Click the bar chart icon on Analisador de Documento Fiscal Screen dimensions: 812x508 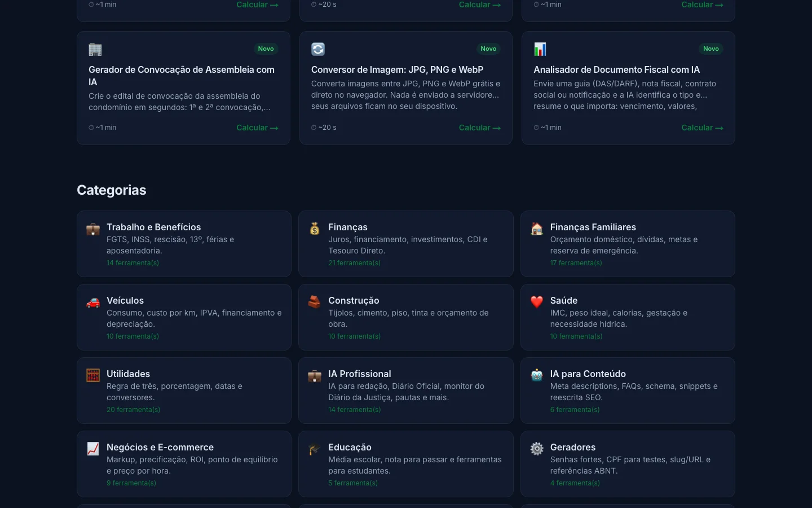coord(540,49)
